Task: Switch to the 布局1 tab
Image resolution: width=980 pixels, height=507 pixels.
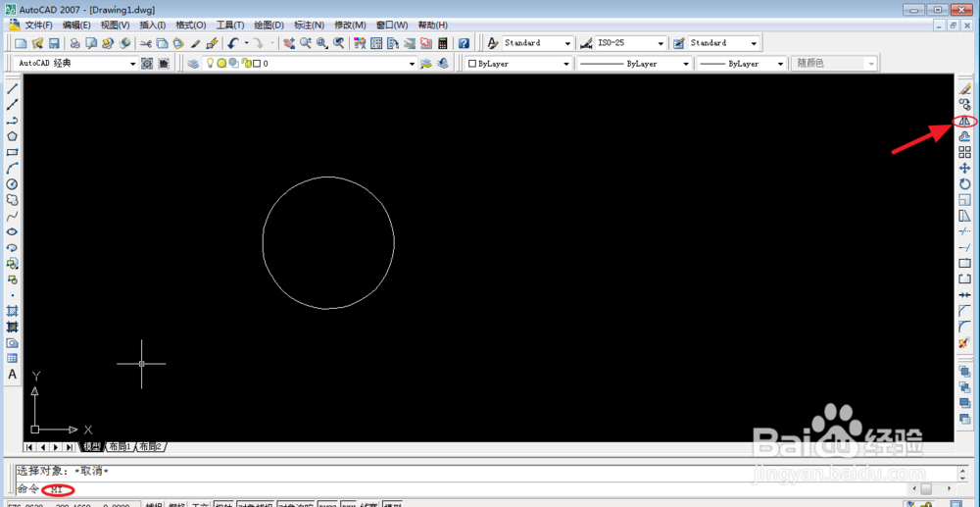Action: [120, 447]
